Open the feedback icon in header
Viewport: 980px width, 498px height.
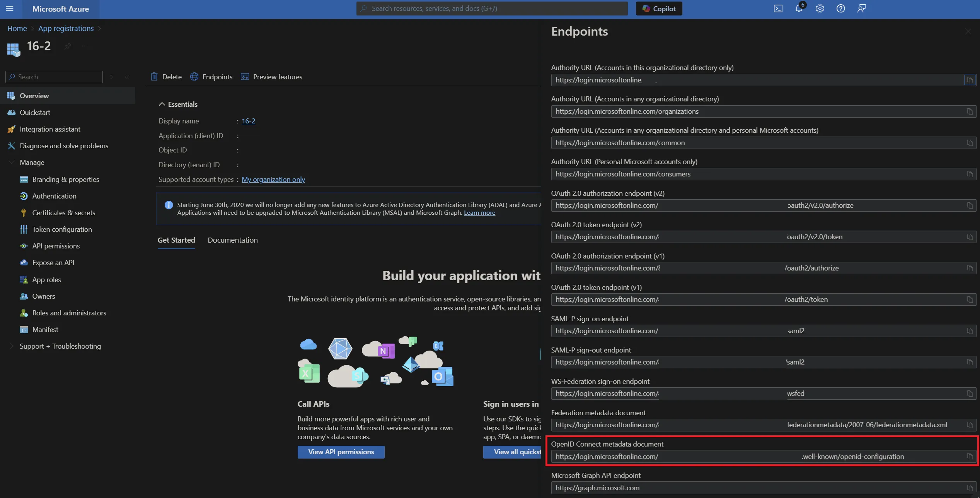(x=861, y=9)
